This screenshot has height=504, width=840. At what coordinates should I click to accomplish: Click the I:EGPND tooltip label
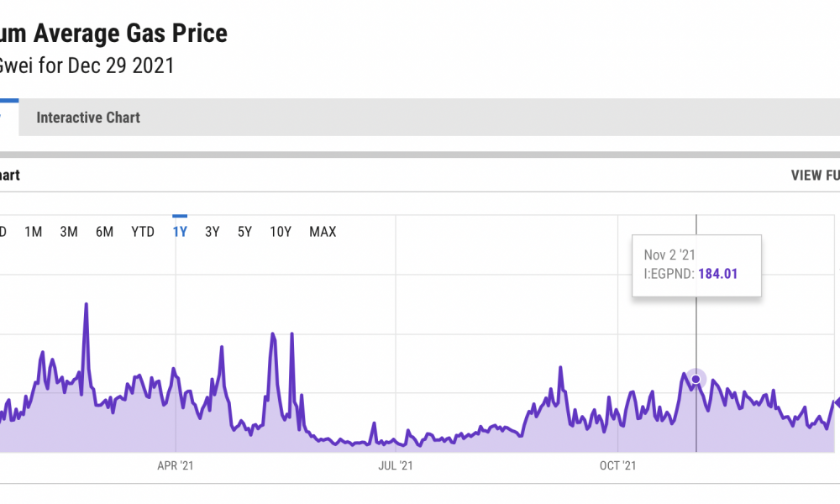[x=669, y=274]
